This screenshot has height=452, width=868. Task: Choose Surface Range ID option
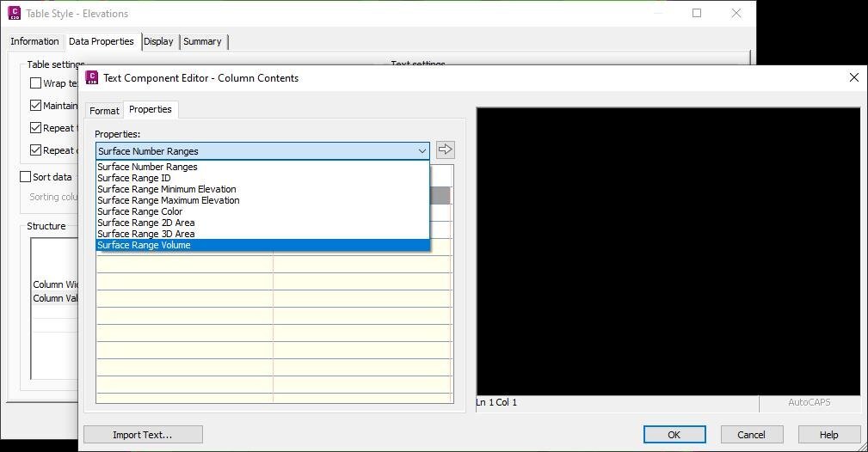coord(262,178)
